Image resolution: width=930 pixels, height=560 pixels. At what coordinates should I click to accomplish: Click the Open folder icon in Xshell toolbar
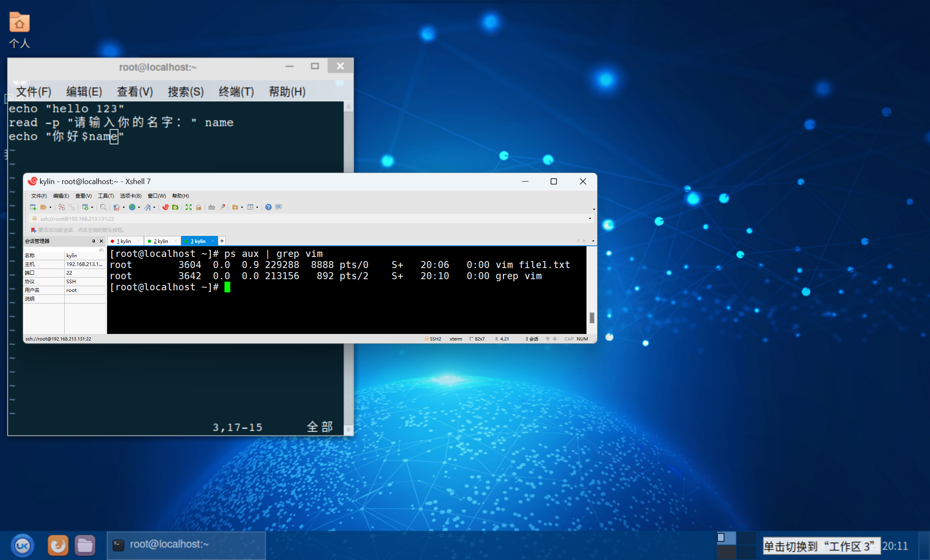tap(43, 207)
